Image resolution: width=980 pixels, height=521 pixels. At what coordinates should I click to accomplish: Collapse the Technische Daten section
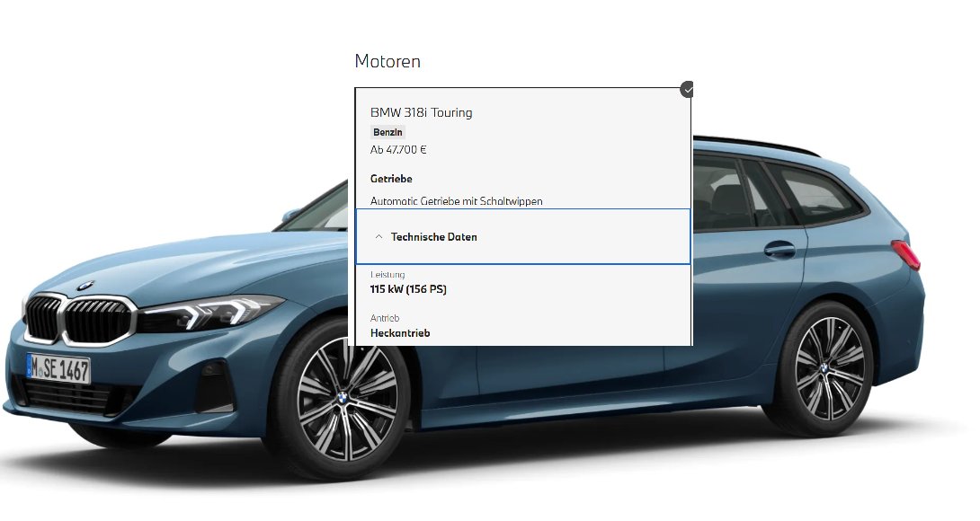click(x=523, y=237)
